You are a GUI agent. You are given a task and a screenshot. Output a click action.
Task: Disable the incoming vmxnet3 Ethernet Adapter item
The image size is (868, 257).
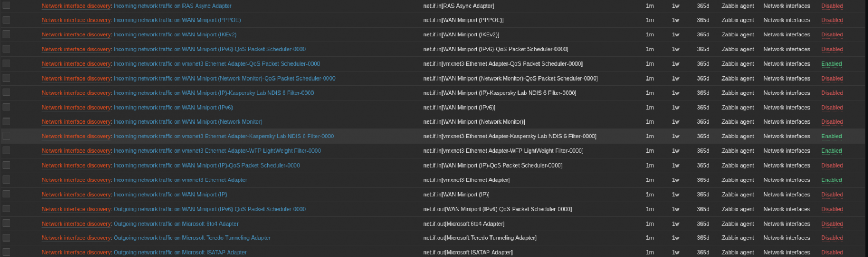[x=831, y=180]
